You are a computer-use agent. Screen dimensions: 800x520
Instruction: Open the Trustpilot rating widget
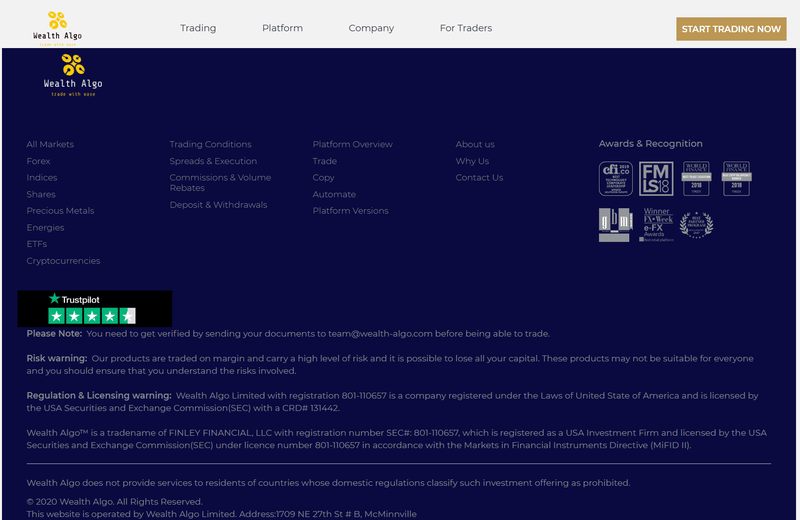[x=94, y=309]
